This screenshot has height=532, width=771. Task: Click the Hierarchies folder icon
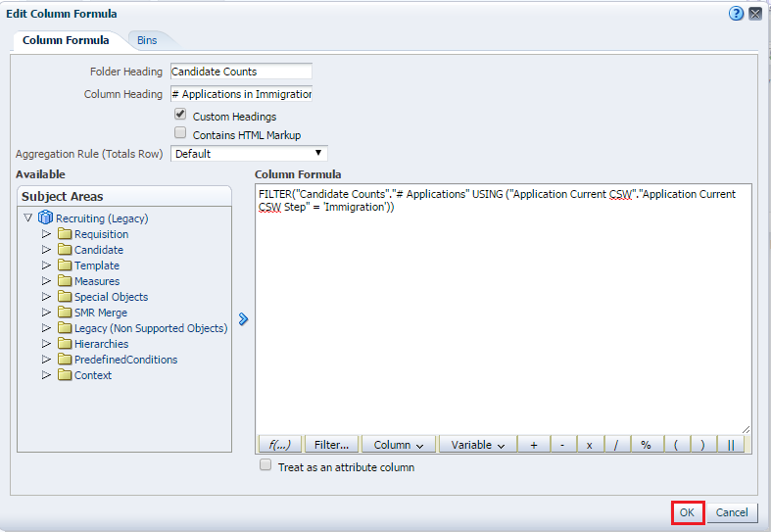pyautogui.click(x=65, y=343)
